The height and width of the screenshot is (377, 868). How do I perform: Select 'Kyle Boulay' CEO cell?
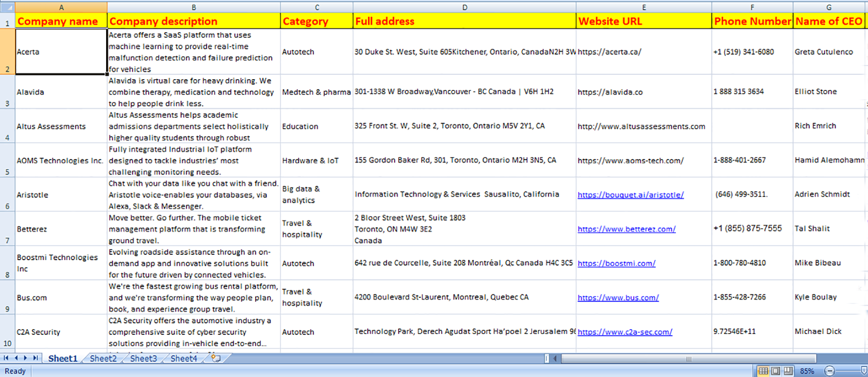pyautogui.click(x=829, y=297)
